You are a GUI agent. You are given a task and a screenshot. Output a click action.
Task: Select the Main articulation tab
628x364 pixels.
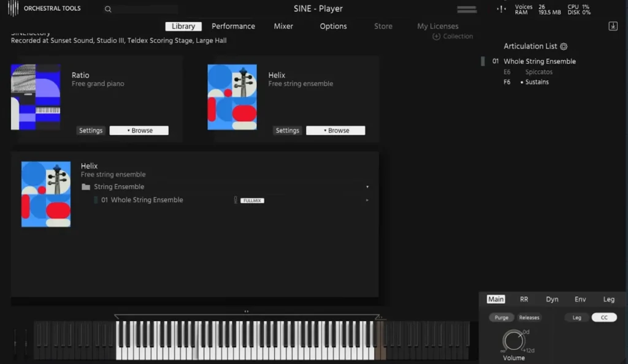pos(496,299)
